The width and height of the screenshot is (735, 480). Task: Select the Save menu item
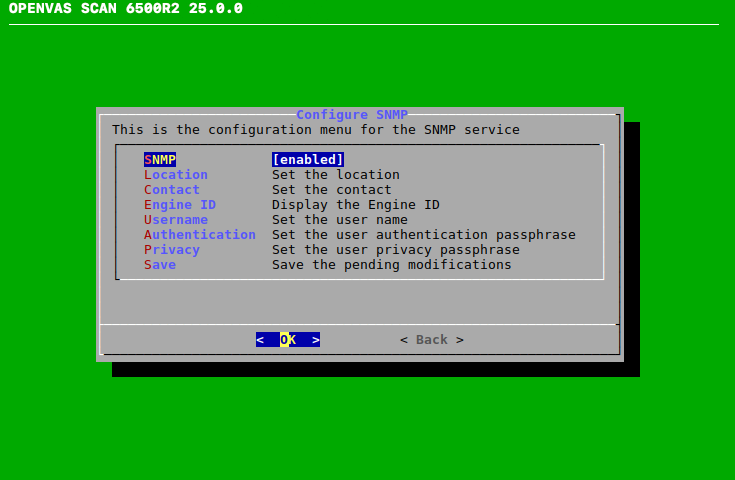coord(160,265)
